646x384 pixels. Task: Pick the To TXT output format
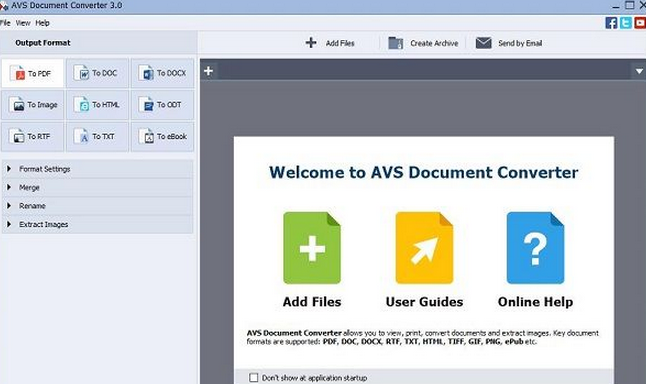click(x=97, y=136)
